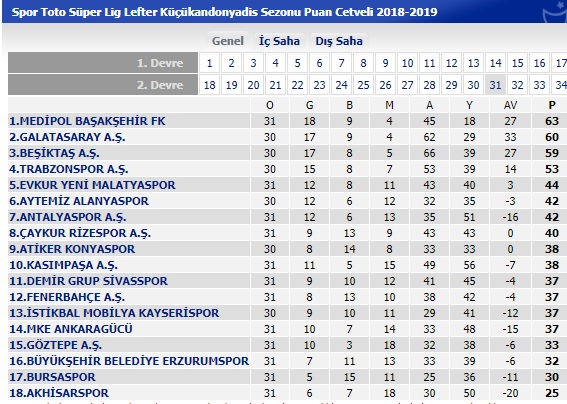
Task: Click Beşiktaş A.Ş. team name
Action: point(54,153)
